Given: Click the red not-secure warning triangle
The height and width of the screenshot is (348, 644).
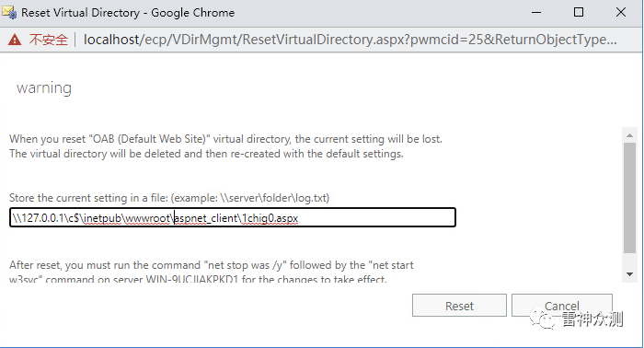Looking at the screenshot, I should click(15, 40).
